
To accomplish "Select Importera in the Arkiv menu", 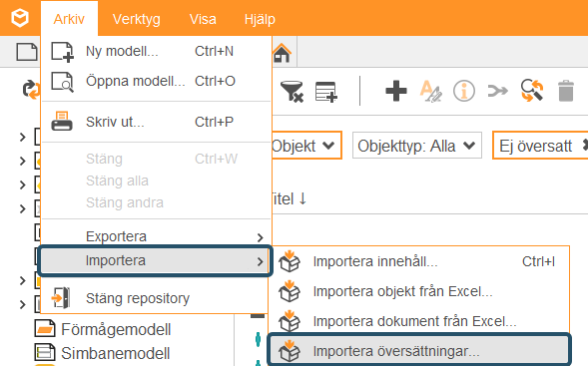I will pos(156,260).
